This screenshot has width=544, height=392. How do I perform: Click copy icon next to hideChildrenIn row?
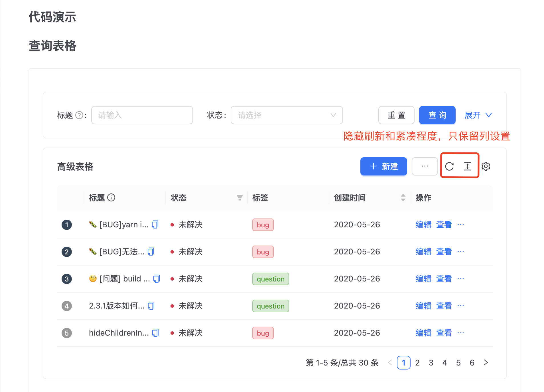[155, 333]
